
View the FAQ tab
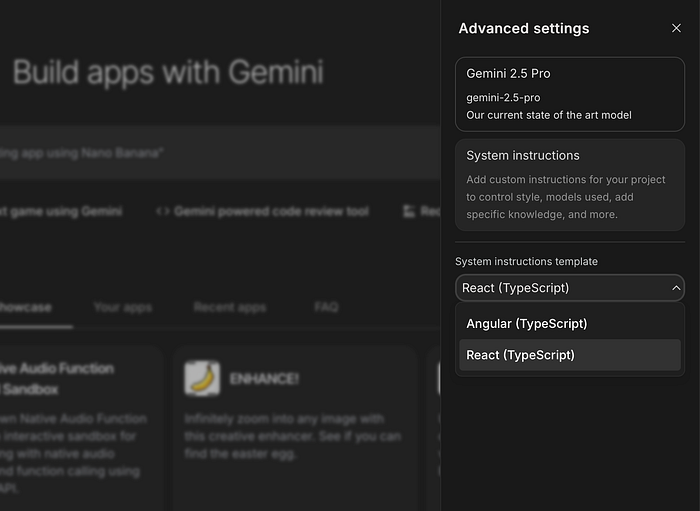pyautogui.click(x=326, y=308)
